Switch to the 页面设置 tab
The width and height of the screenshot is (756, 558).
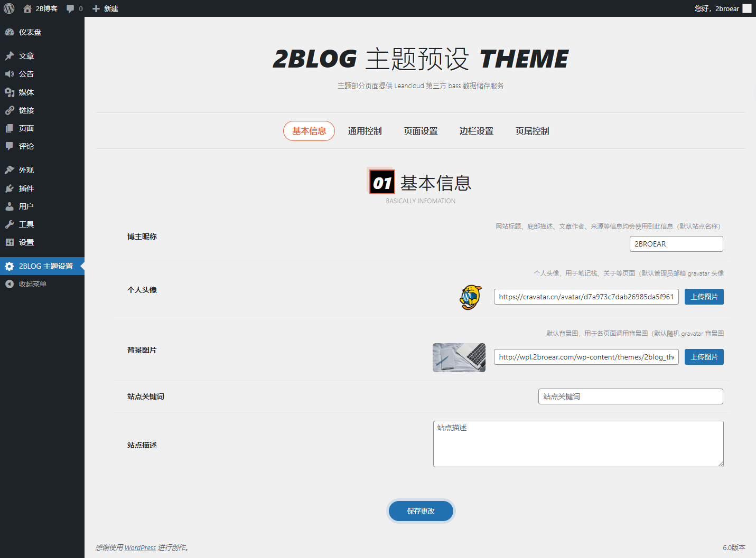point(421,131)
